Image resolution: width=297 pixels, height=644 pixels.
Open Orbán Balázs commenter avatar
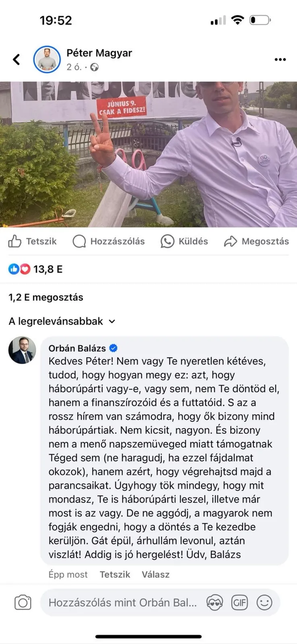[22, 350]
